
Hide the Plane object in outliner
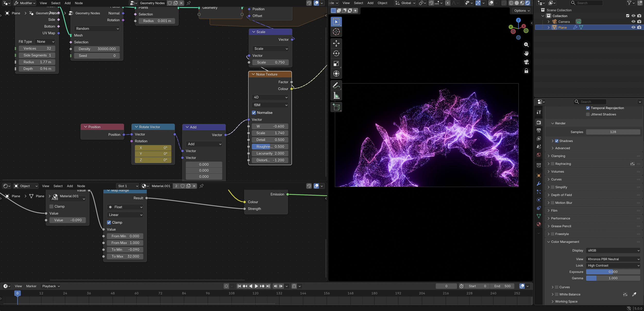633,27
